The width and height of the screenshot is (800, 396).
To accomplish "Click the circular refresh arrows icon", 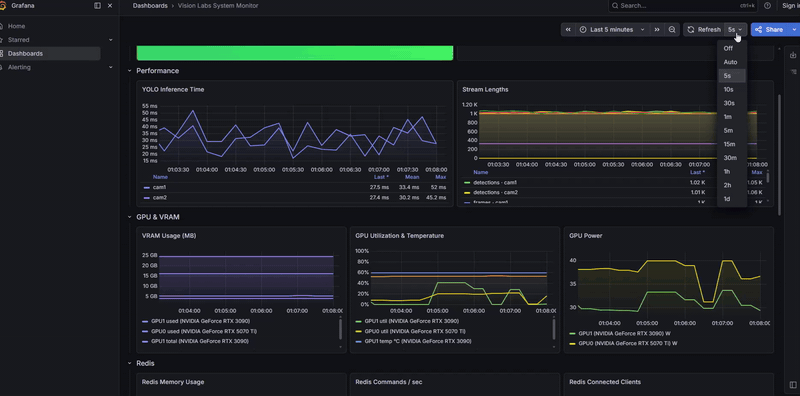I will (691, 30).
